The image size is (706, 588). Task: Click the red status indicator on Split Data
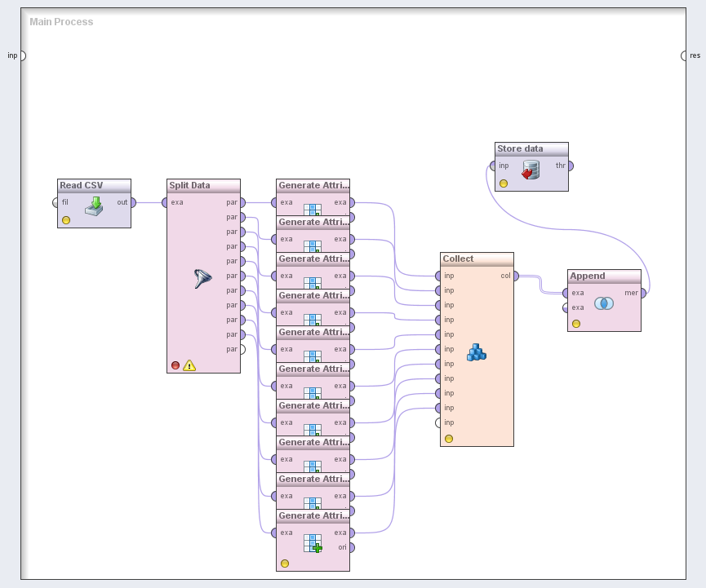175,365
